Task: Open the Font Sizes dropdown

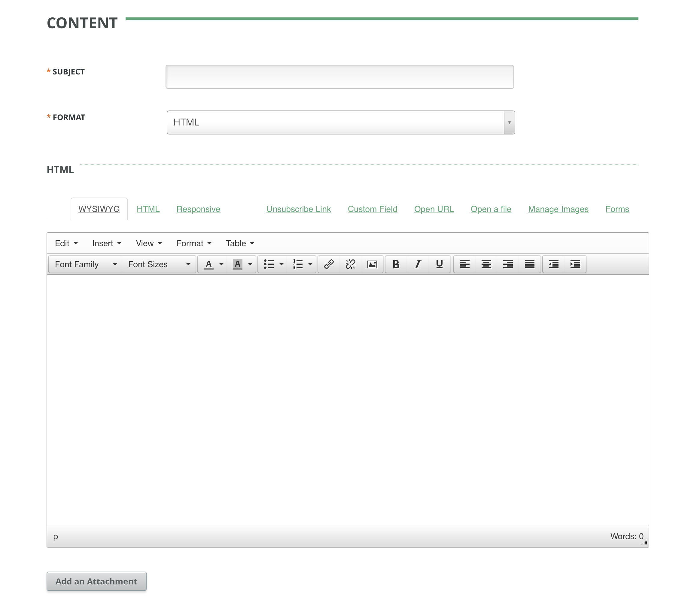Action: (159, 264)
